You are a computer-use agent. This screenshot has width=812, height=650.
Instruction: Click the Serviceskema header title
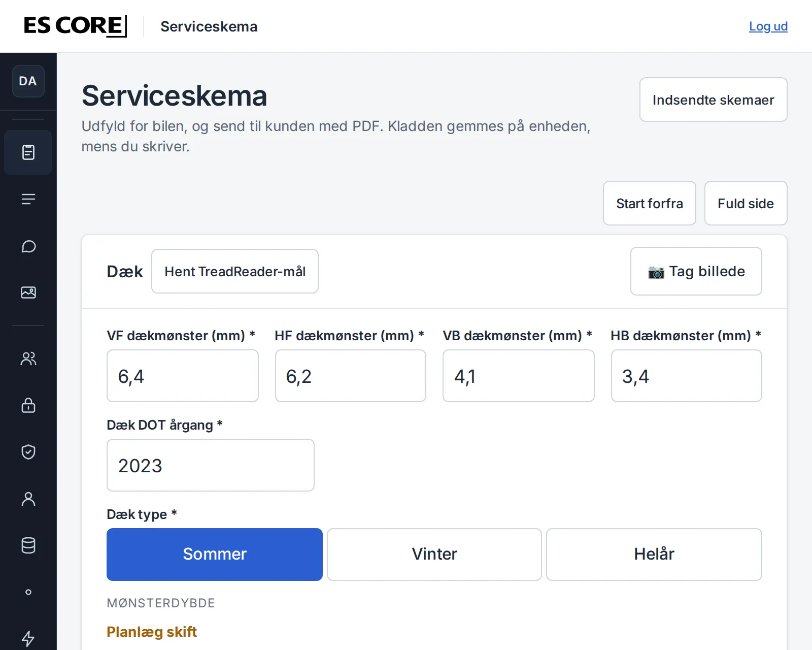209,26
